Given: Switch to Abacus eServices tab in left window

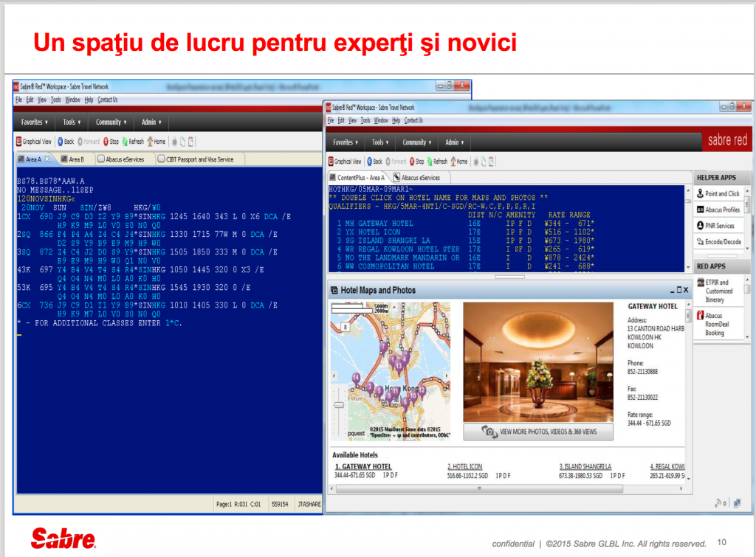Looking at the screenshot, I should click(121, 159).
